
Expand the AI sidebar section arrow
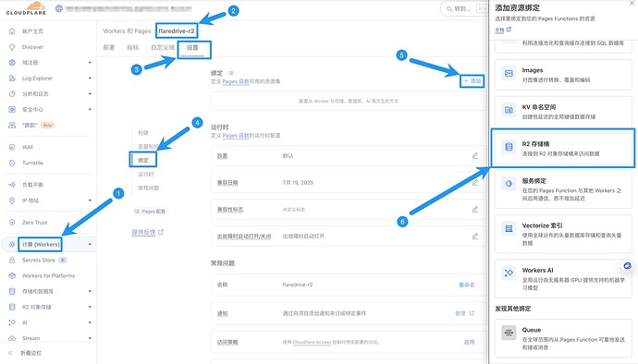pyautogui.click(x=90, y=322)
